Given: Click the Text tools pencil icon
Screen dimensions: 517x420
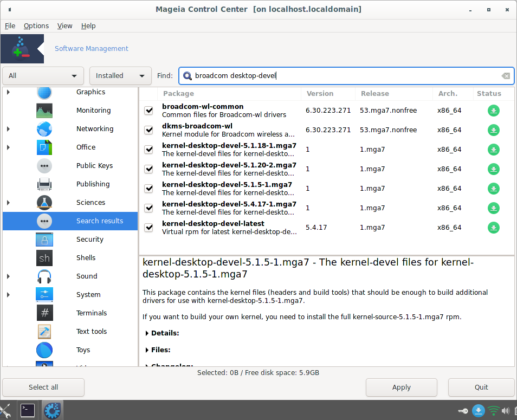Looking at the screenshot, I should click(44, 332).
